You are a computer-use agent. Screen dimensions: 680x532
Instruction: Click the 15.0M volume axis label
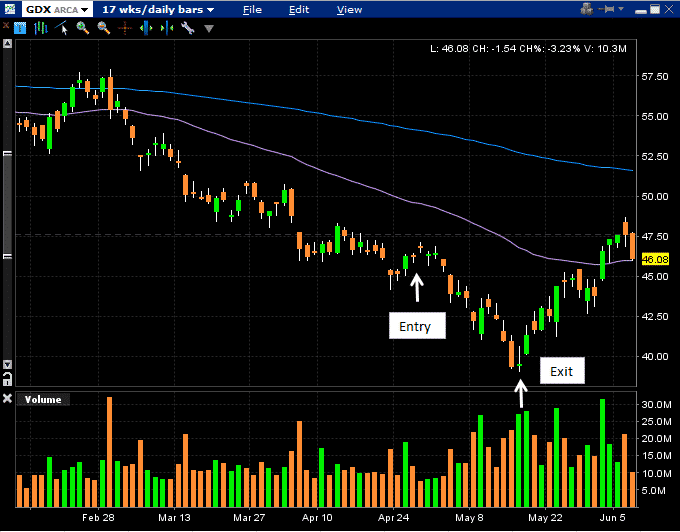[656, 456]
